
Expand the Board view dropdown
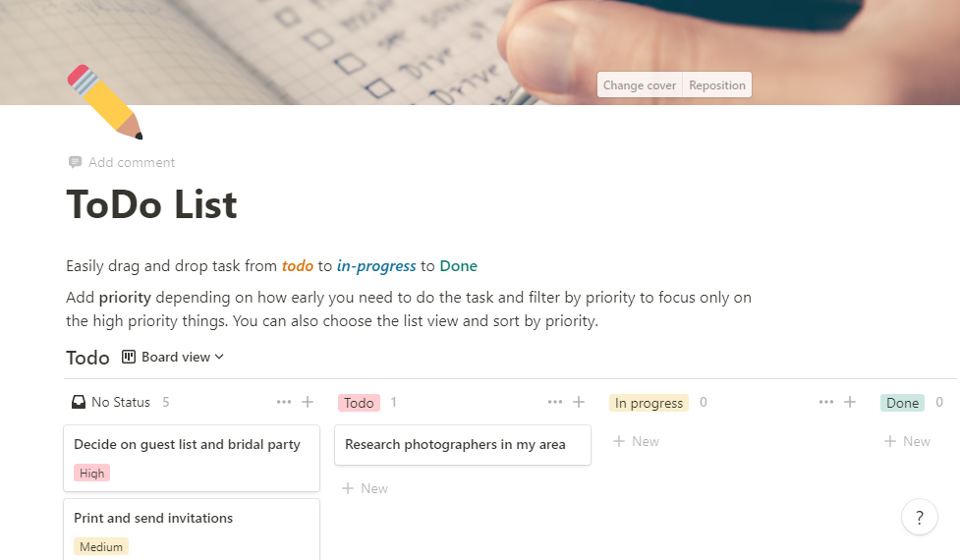pyautogui.click(x=173, y=357)
